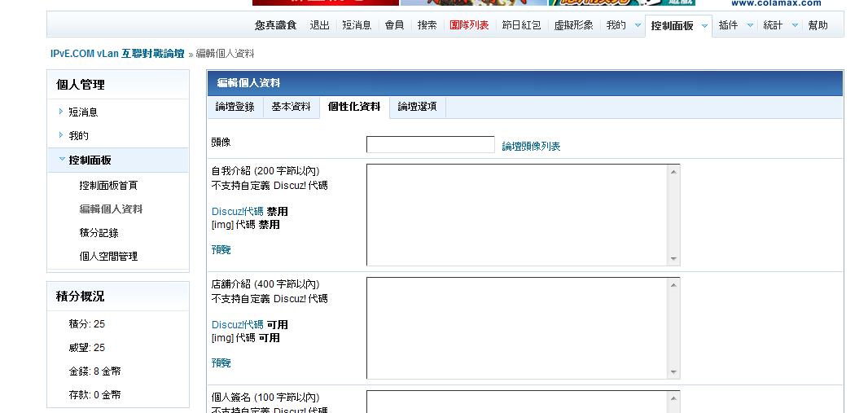868x413 pixels.
Task: Click 積分: 25 in 積分概況
Action: pos(87,324)
